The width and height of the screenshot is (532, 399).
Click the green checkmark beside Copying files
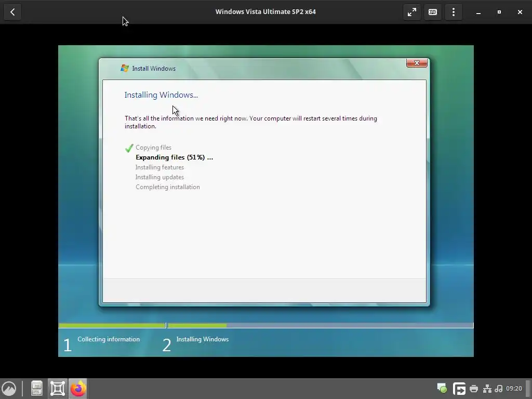click(x=129, y=148)
